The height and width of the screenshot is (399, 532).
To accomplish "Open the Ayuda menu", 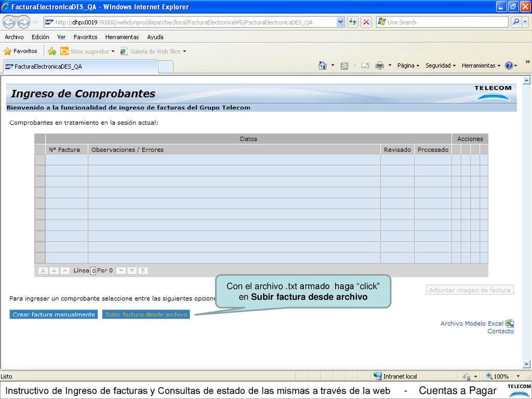I will click(155, 37).
